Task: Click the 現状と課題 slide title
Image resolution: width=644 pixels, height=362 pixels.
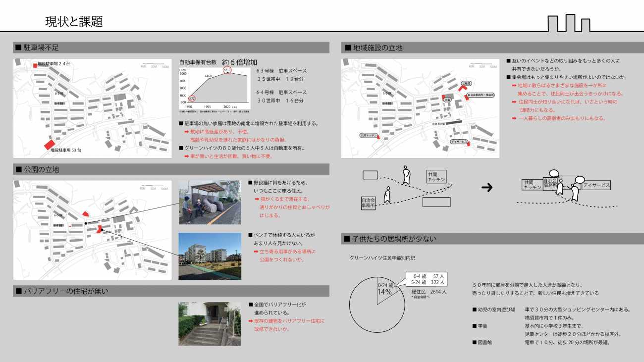Action: pyautogui.click(x=74, y=22)
